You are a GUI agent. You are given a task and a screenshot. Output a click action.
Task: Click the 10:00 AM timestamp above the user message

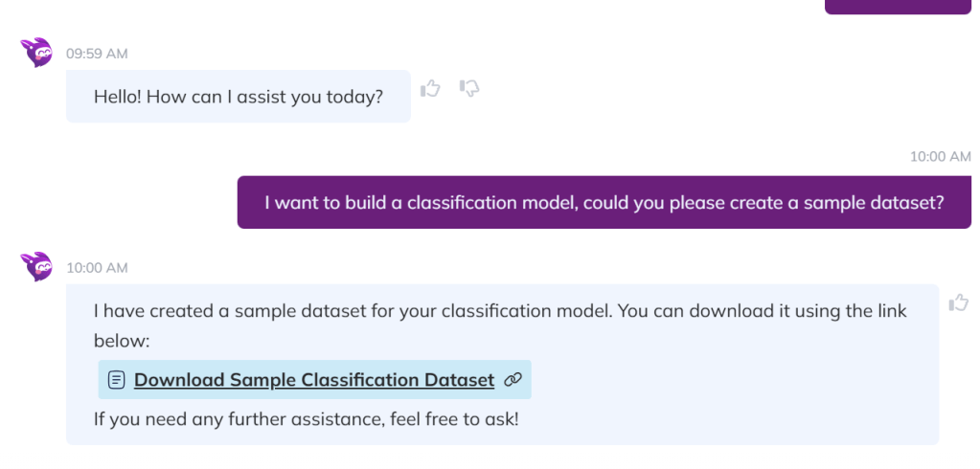[x=940, y=156]
